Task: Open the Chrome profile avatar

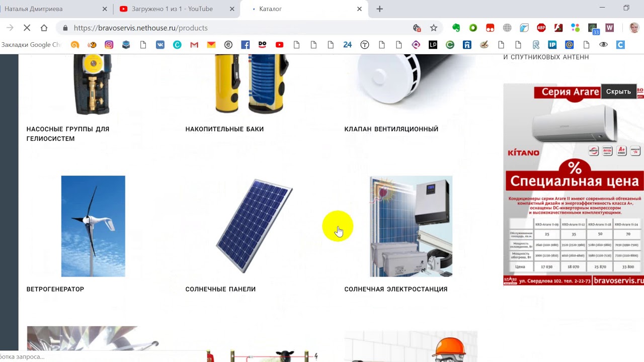Action: pos(634,28)
